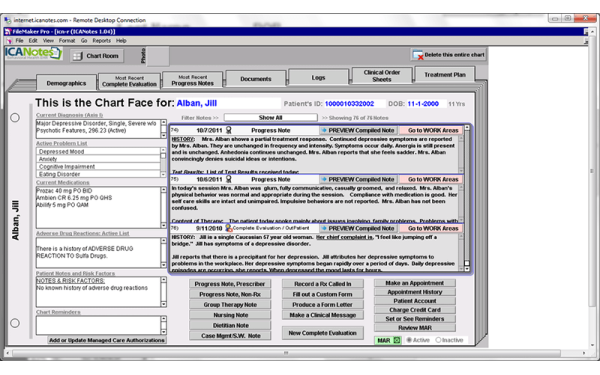This screenshot has width=600, height=375.
Task: Open the View menu
Action: click(48, 41)
